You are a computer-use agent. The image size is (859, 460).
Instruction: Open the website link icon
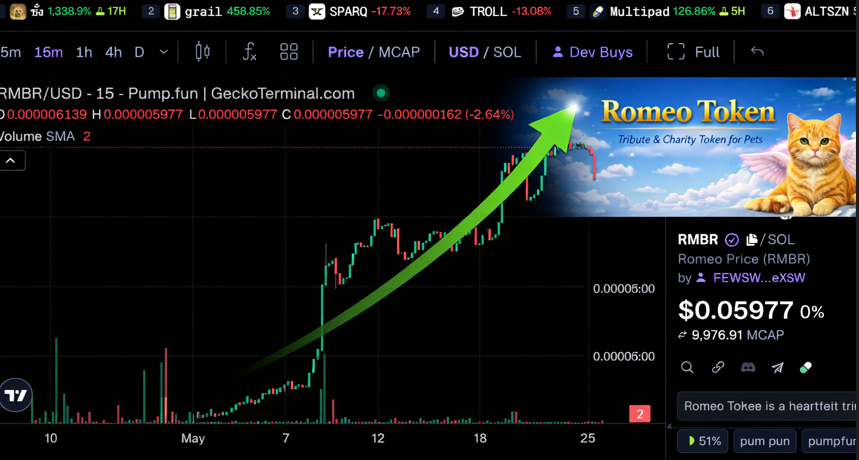click(x=718, y=367)
